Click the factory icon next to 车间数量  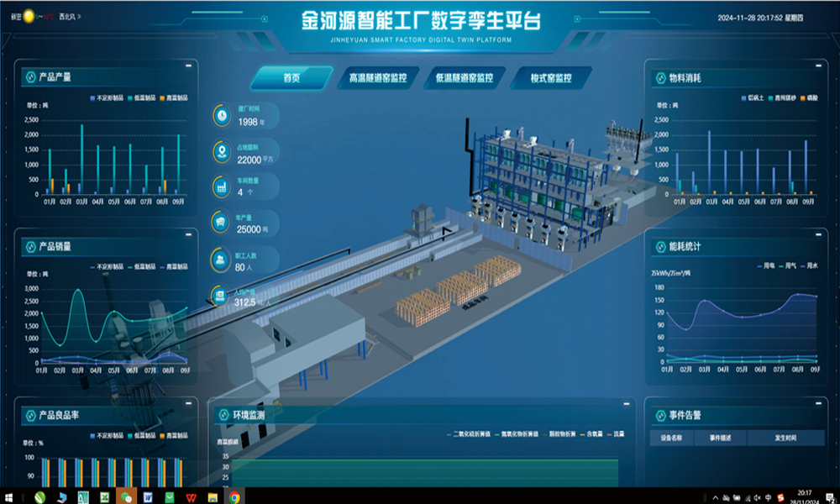[221, 186]
